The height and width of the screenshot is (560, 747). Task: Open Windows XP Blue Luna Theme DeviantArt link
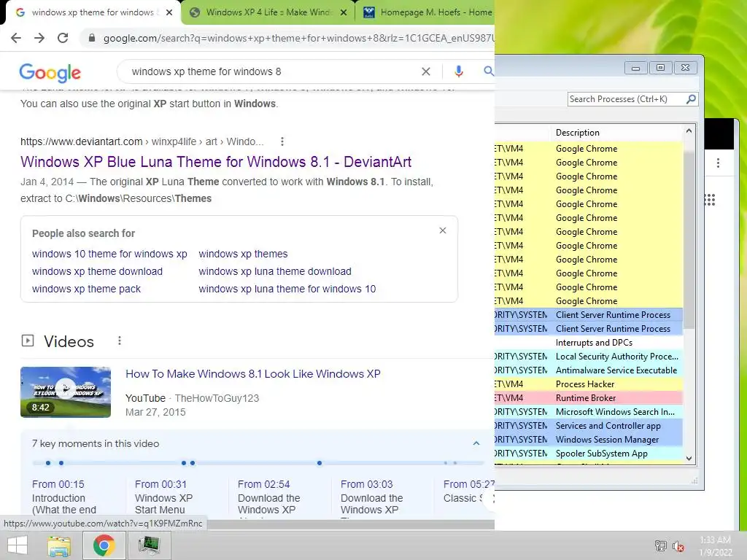(x=216, y=162)
